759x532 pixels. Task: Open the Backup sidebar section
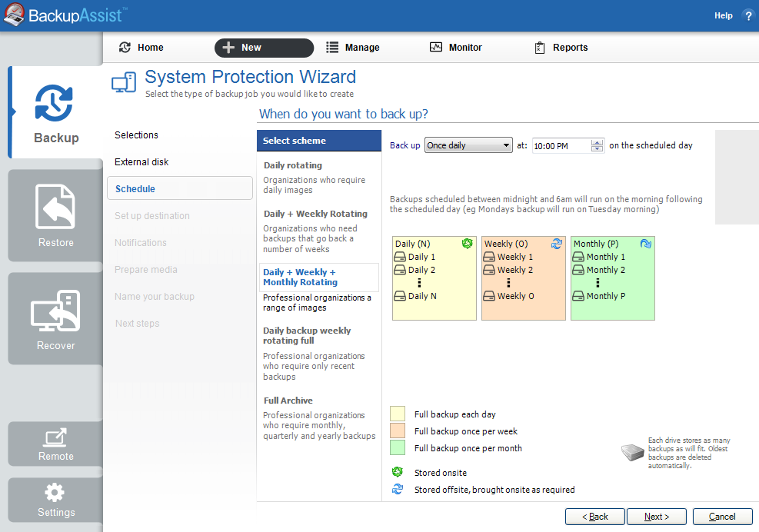pyautogui.click(x=55, y=112)
